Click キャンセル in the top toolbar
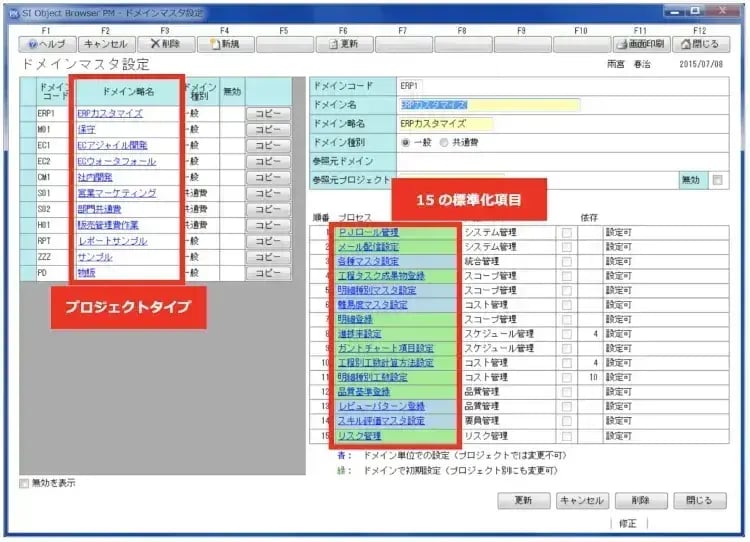This screenshot has height=542, width=750. 105,44
